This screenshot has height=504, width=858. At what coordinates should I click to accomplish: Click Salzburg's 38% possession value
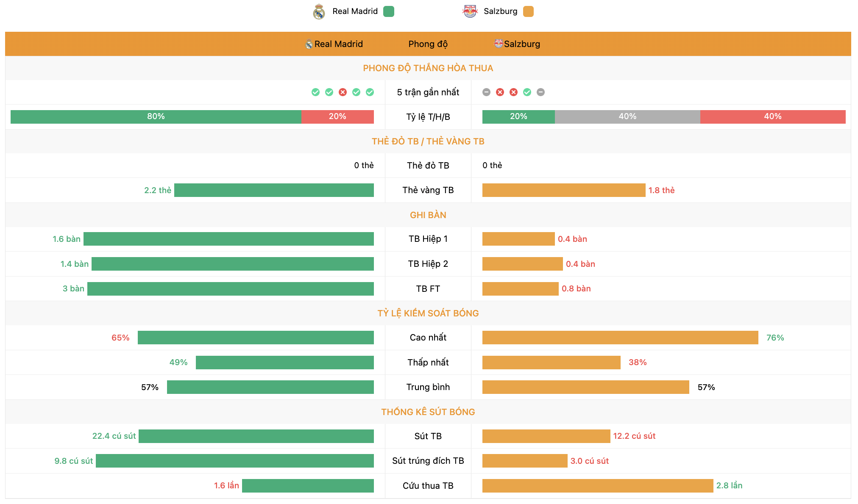click(x=638, y=363)
